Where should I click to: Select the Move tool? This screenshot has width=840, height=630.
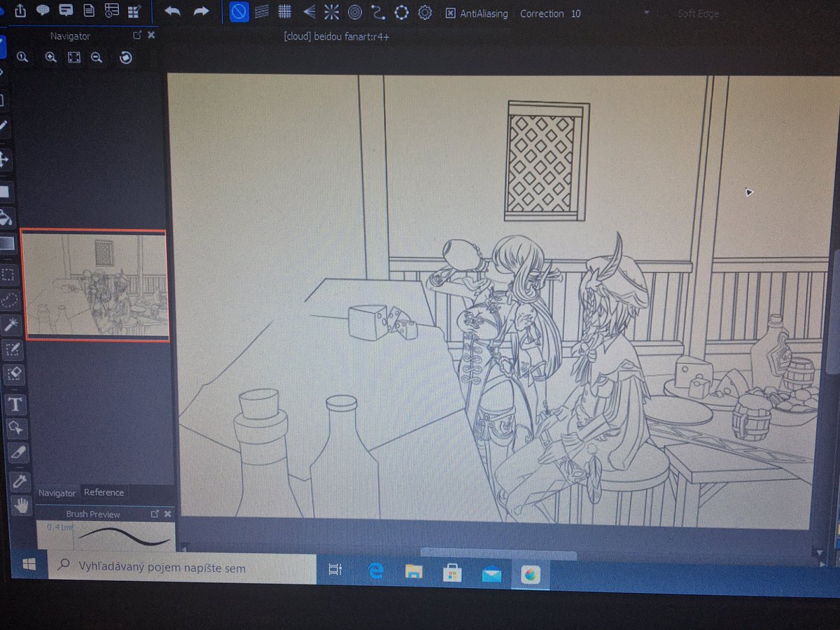coord(4,160)
